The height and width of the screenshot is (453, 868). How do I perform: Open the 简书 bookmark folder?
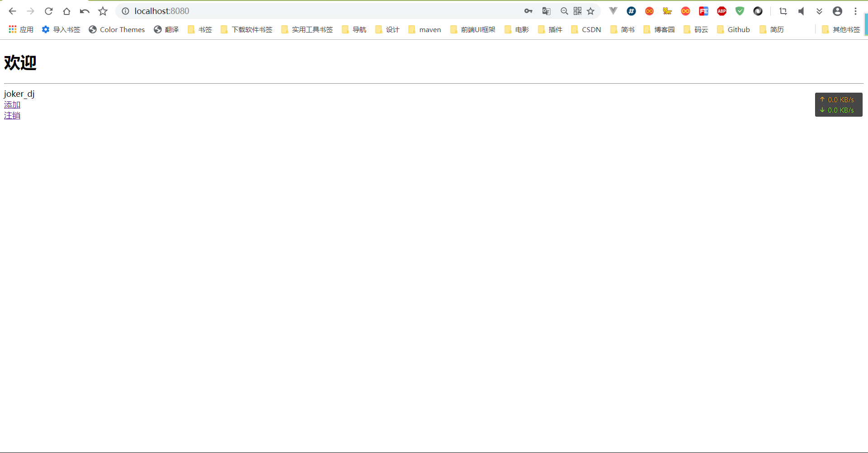point(623,29)
